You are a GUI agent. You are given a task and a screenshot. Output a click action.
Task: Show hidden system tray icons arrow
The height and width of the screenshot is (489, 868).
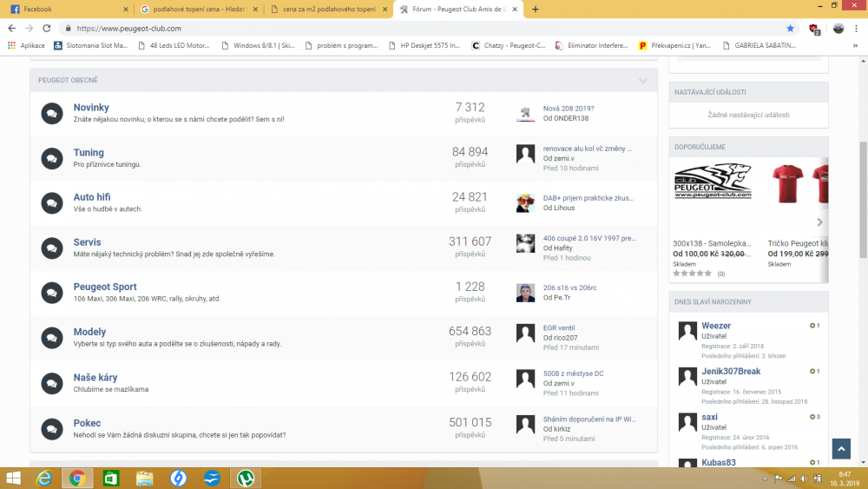(x=765, y=479)
